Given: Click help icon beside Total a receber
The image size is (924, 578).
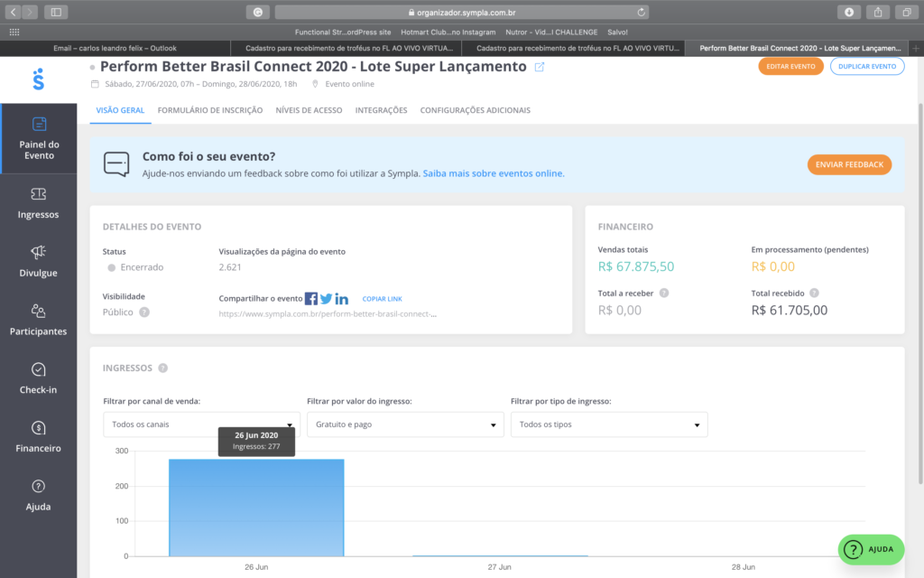Looking at the screenshot, I should coord(664,294).
